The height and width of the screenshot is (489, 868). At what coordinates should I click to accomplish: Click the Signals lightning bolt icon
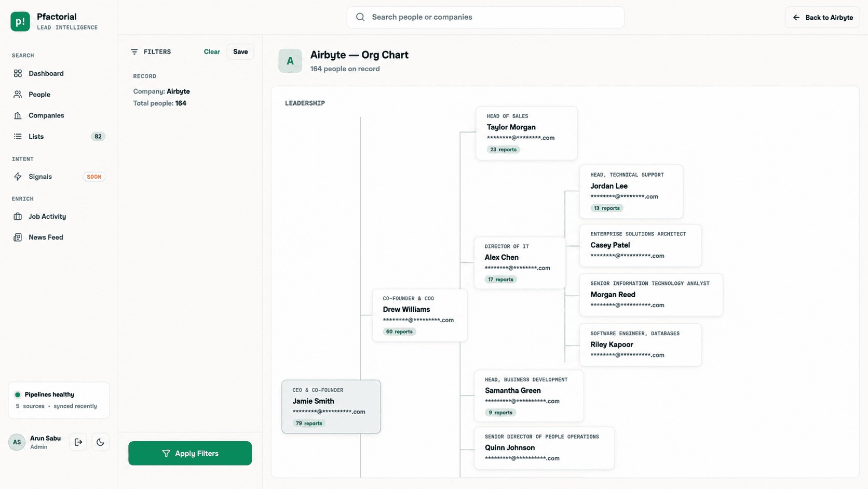18,177
